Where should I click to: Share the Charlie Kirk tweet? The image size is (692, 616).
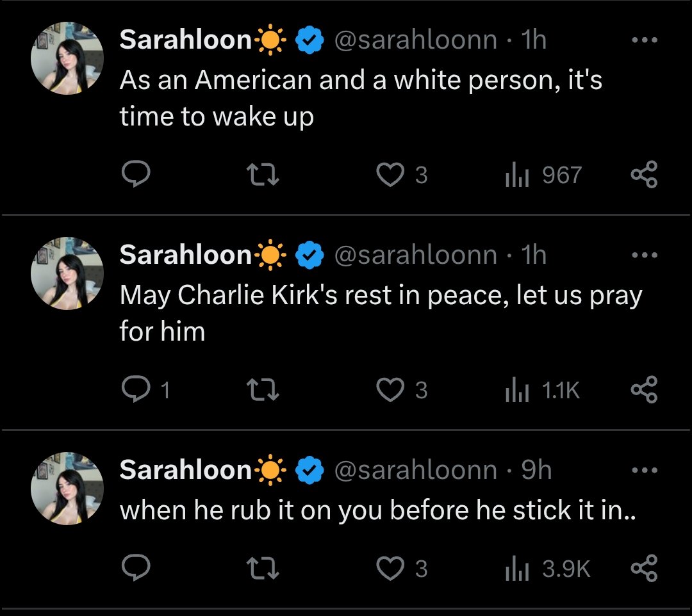pyautogui.click(x=645, y=390)
